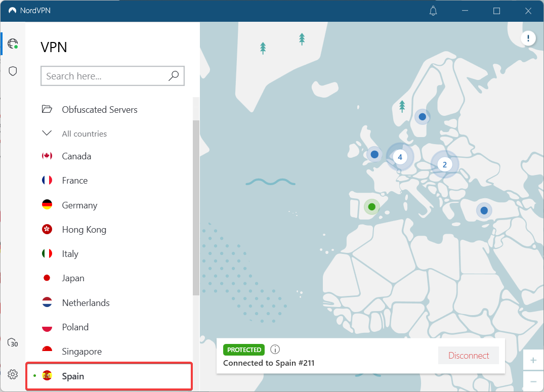544x392 pixels.
Task: Select Japan from the country list
Action: tap(73, 278)
